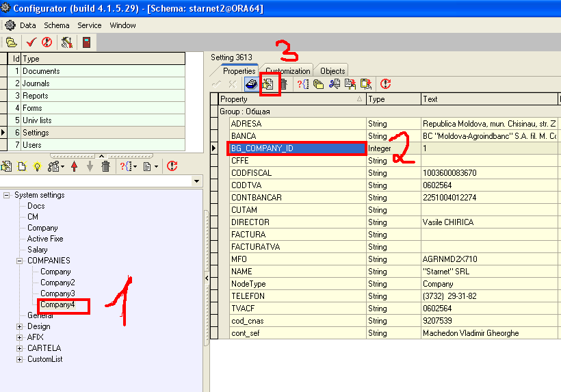Switch to the Properties tab

pos(239,71)
